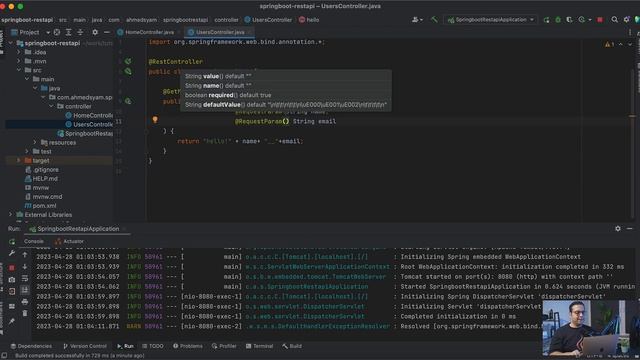
Task: Click the yellow intention lightbulb in the gutter
Action: (x=155, y=120)
